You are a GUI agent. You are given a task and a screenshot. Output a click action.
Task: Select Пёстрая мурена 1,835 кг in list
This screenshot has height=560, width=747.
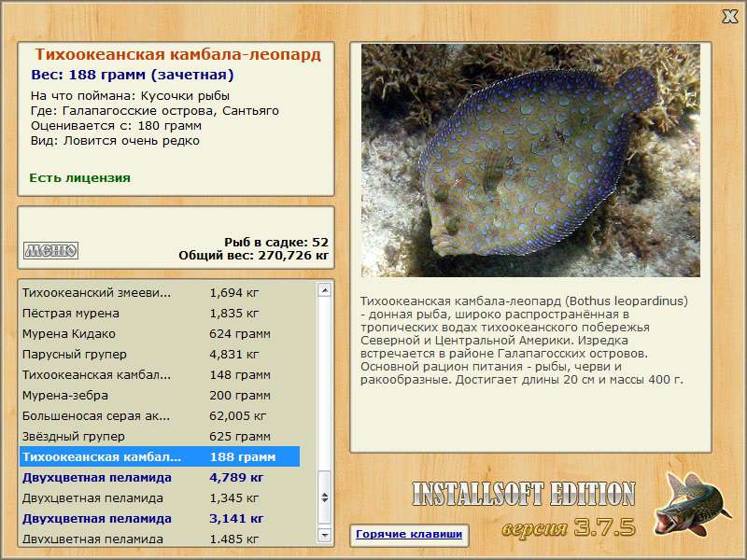pyautogui.click(x=160, y=314)
